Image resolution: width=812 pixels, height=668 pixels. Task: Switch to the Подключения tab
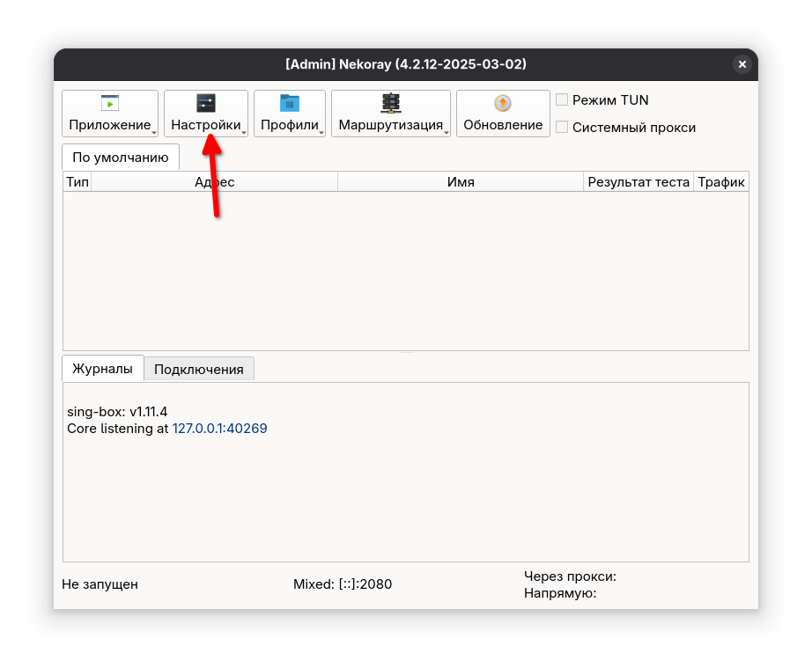(199, 370)
